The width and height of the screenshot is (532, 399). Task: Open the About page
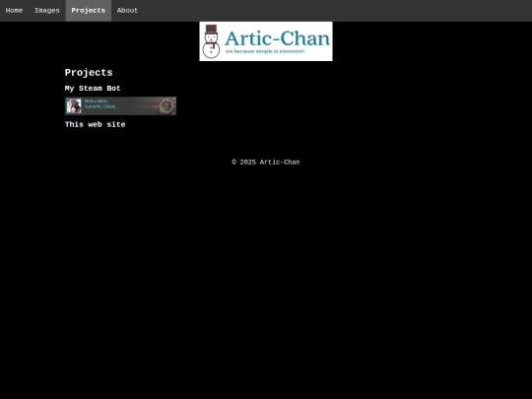[x=127, y=11]
